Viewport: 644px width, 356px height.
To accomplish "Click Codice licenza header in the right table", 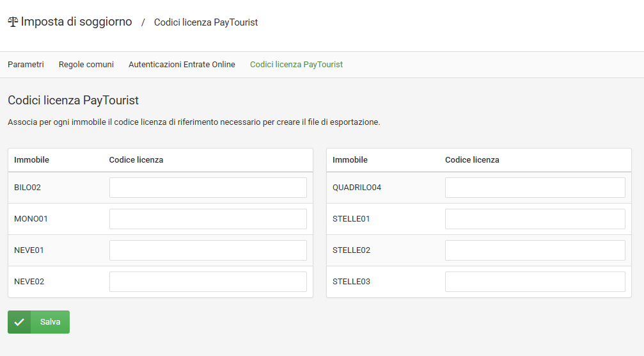I will pyautogui.click(x=473, y=160).
